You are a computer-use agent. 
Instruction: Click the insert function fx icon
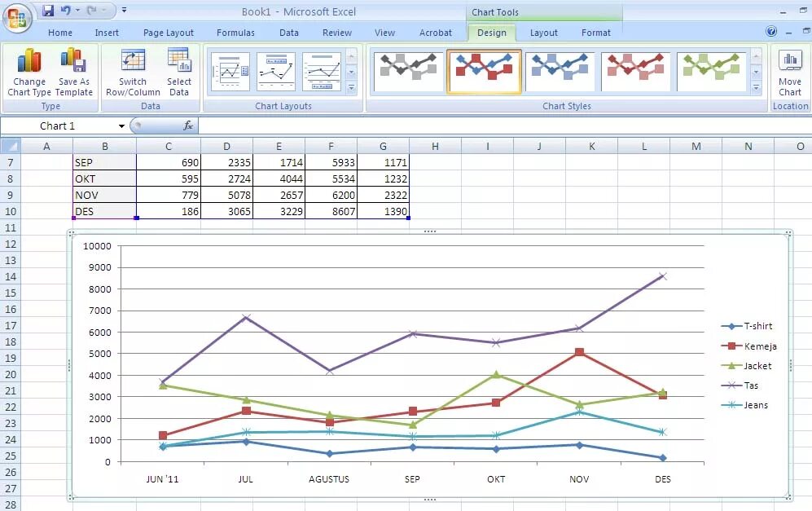[188, 126]
